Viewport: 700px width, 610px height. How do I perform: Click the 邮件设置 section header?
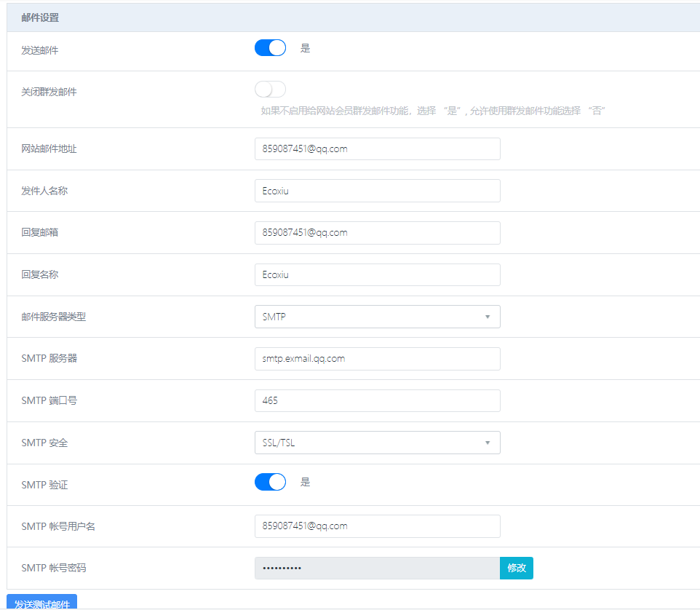coord(40,17)
